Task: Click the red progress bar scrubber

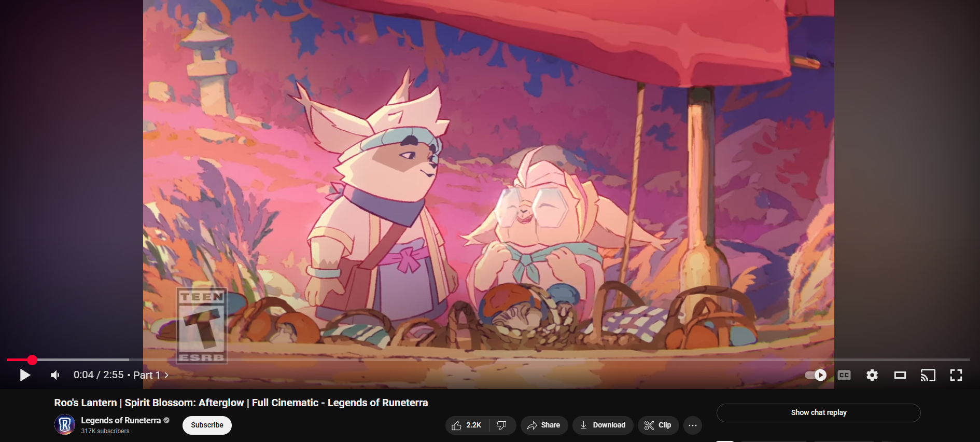Action: coord(32,360)
